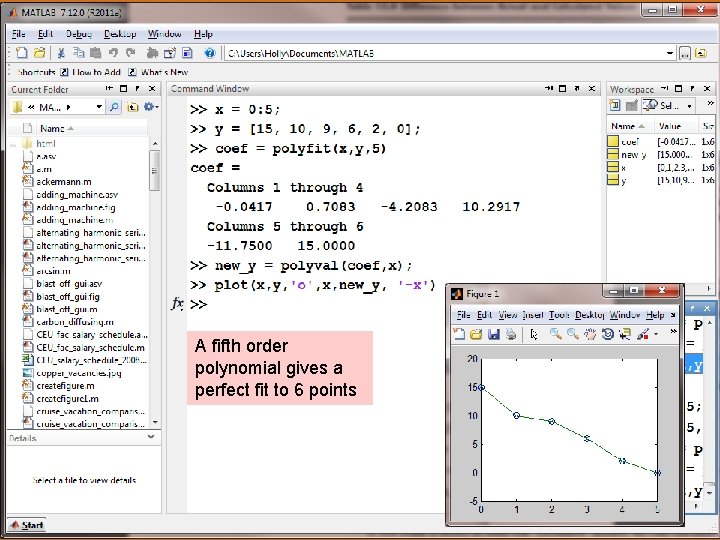Click the Paste icon in MATLAB toolbar
720x540 pixels.
tap(96, 53)
